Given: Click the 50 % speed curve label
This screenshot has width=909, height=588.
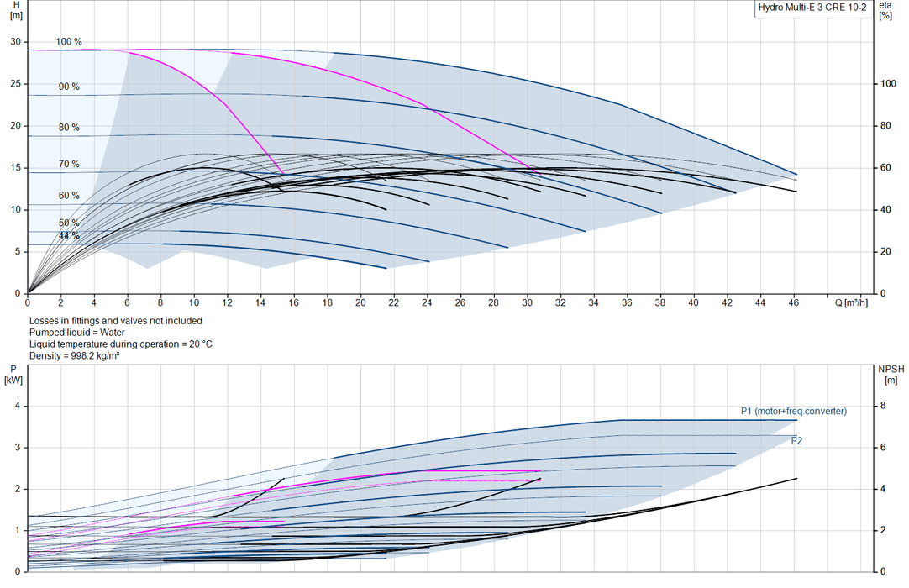Looking at the screenshot, I should (69, 223).
